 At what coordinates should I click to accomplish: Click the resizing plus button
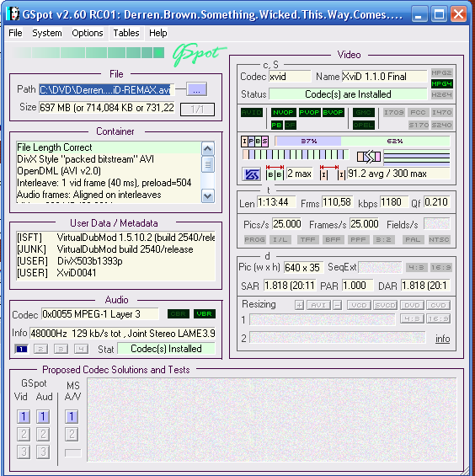[x=299, y=305]
